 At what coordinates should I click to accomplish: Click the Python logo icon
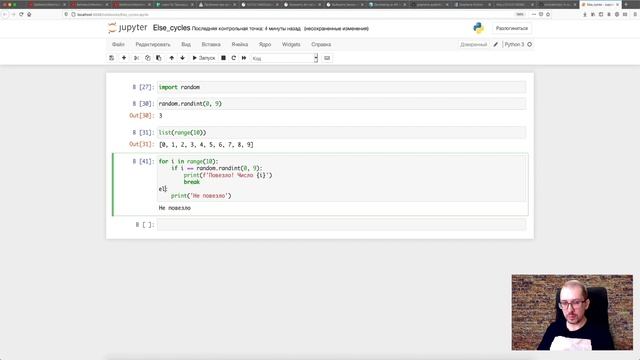click(478, 28)
